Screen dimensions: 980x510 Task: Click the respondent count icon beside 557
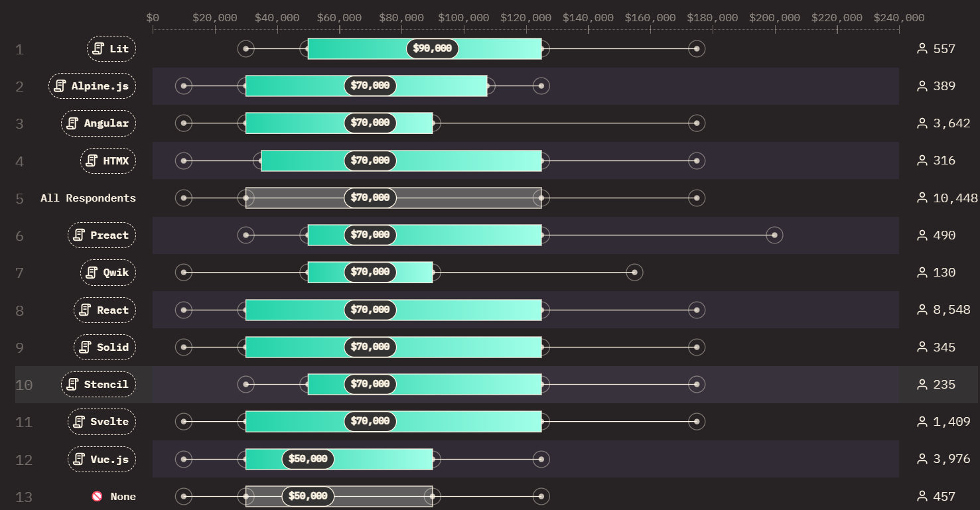(922, 48)
